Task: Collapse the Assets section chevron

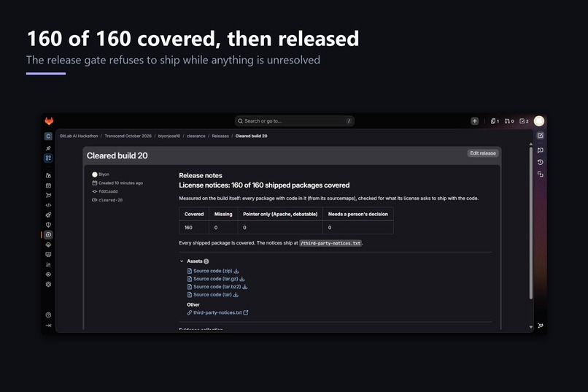Action: [182, 261]
